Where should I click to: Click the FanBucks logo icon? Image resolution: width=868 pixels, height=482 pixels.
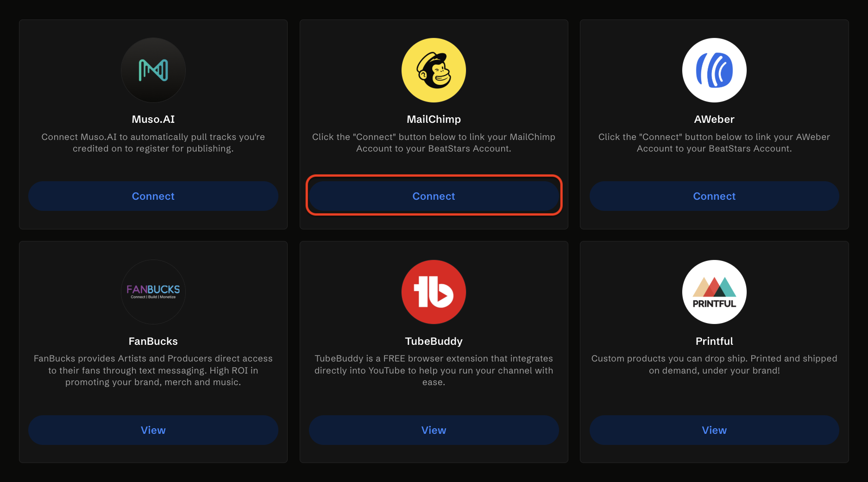point(153,292)
